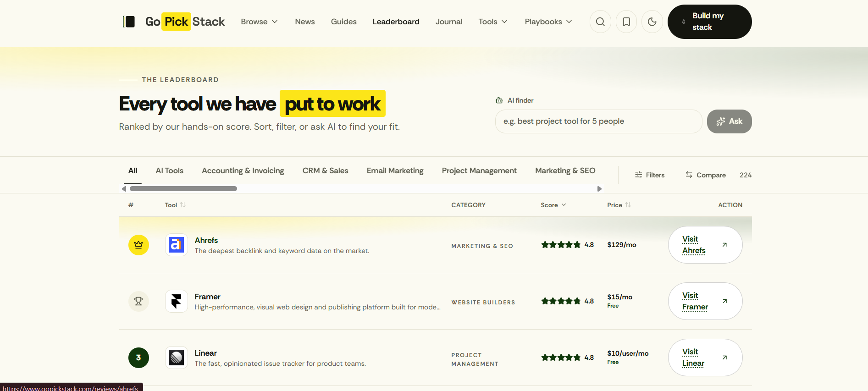The image size is (868, 391).
Task: Click the category tabs horizontal scrollbar
Action: [183, 189]
